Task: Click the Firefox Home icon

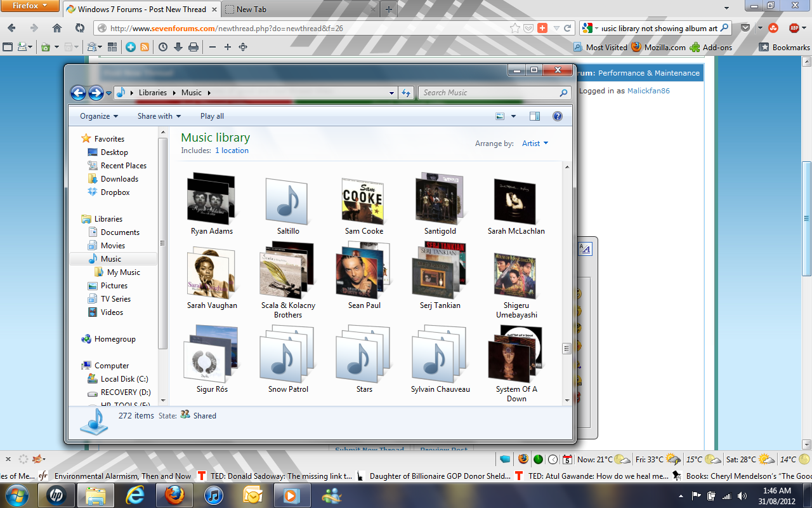Action: coord(57,28)
